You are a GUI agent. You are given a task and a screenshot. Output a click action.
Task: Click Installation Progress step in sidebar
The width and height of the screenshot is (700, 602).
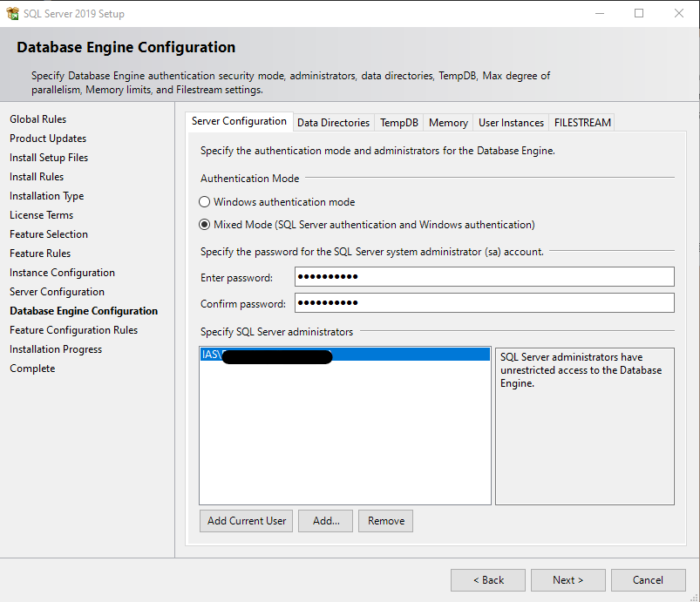(x=56, y=349)
